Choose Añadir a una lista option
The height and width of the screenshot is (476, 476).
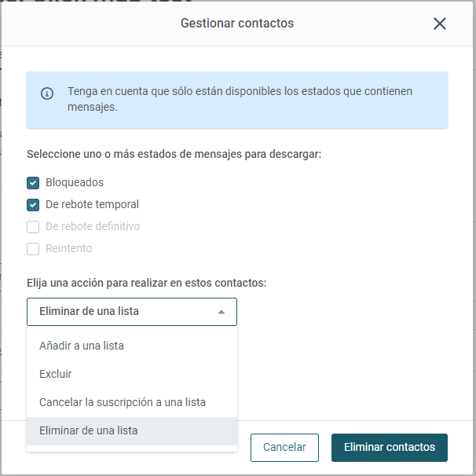click(x=132, y=346)
